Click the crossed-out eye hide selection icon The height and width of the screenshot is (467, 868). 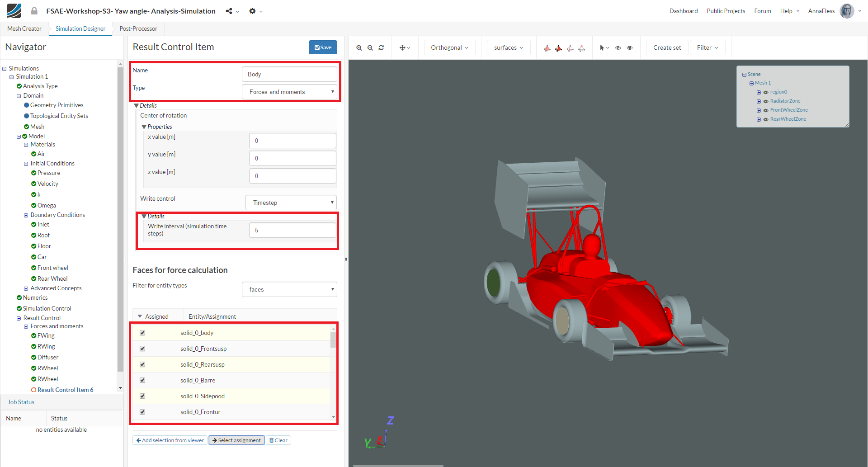pos(618,48)
